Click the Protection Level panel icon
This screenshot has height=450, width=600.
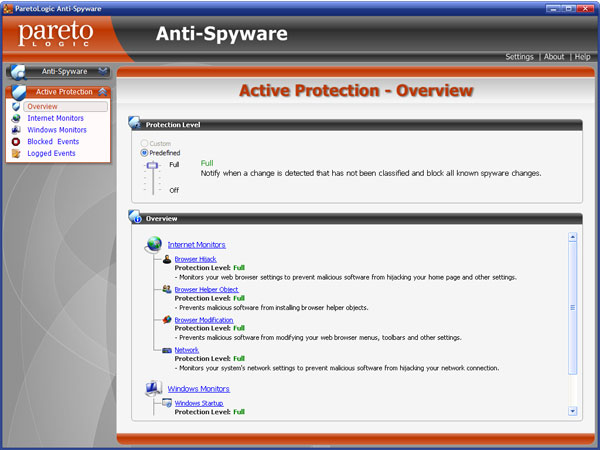[x=135, y=123]
